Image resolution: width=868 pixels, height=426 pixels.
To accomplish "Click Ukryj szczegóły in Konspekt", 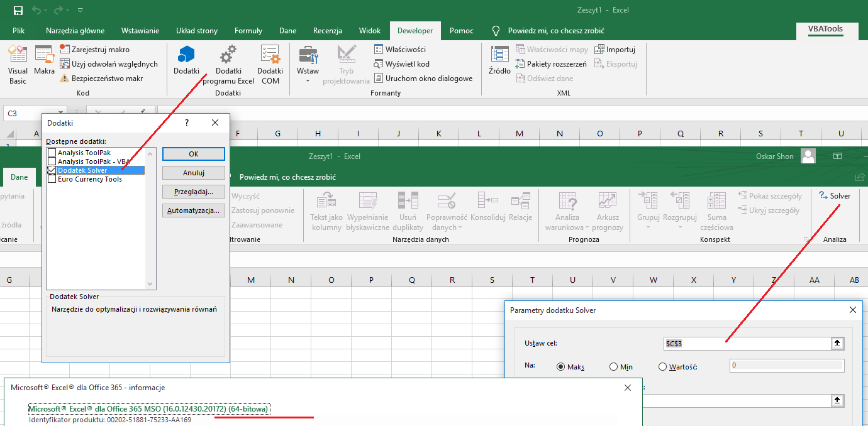I will click(x=769, y=210).
